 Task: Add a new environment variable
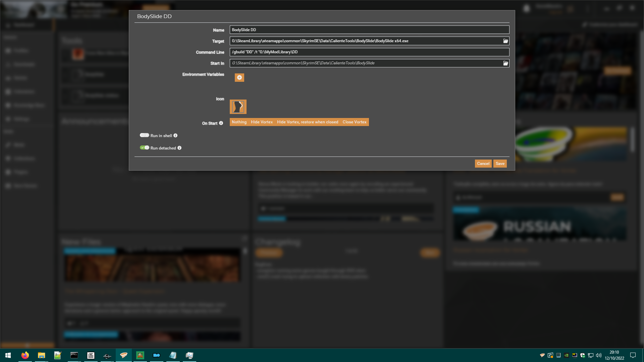239,77
